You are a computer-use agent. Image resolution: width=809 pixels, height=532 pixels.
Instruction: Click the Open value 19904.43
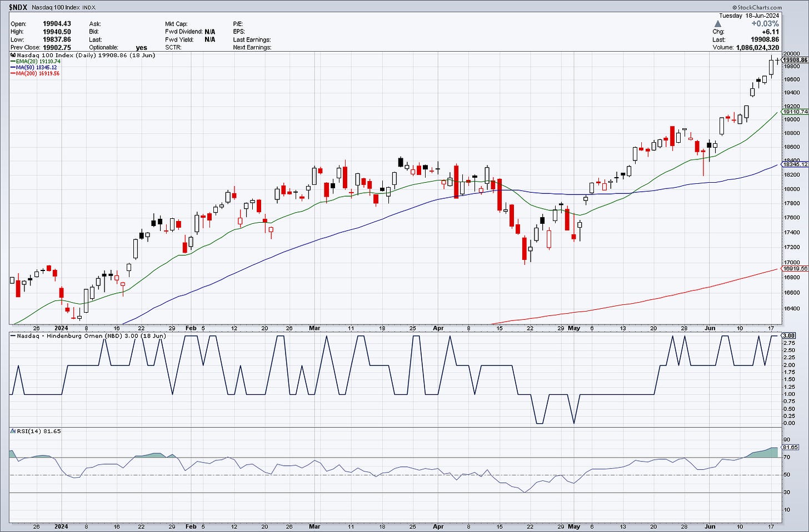tap(57, 24)
